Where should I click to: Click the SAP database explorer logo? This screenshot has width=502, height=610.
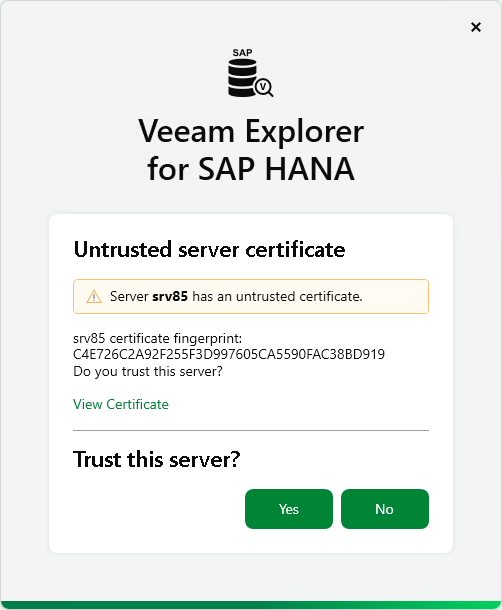click(250, 73)
